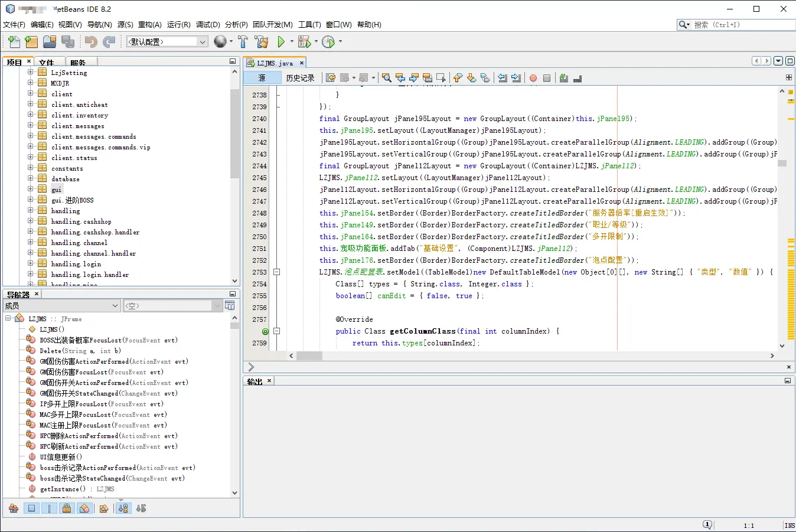
Task: Clean and build with hammer-and-broom icon
Action: (x=262, y=41)
